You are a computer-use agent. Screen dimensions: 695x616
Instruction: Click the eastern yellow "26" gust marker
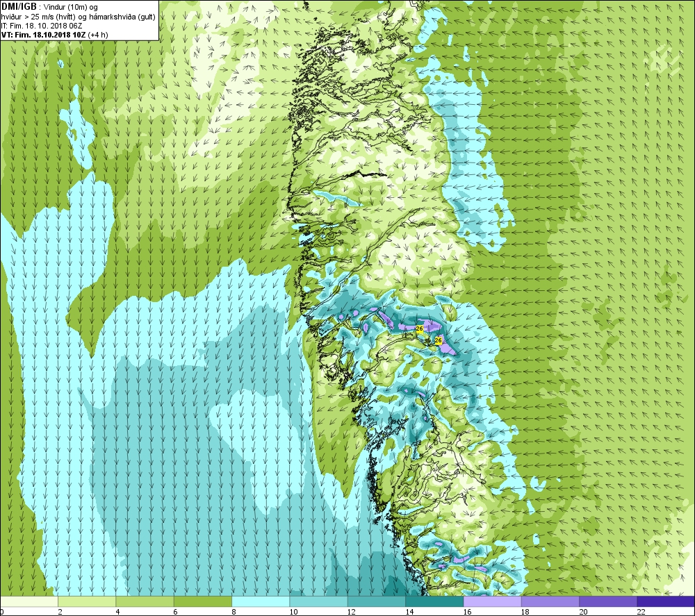pos(439,340)
